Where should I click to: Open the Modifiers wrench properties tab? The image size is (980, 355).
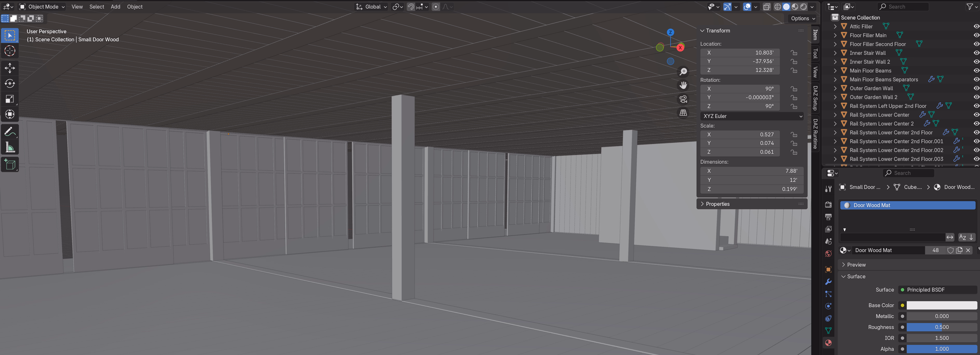[x=828, y=282]
